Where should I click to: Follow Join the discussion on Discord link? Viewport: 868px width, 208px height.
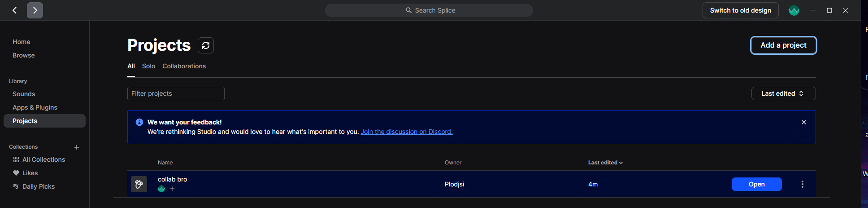[x=407, y=132]
